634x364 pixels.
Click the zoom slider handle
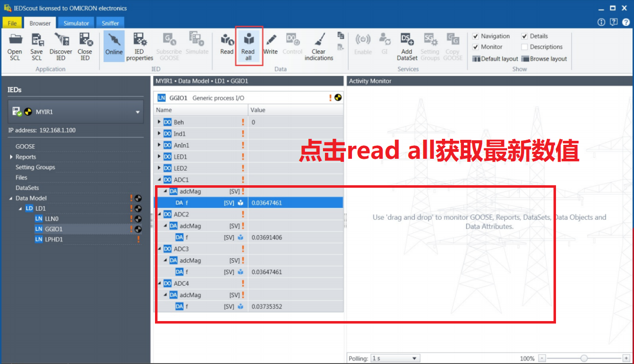point(583,359)
